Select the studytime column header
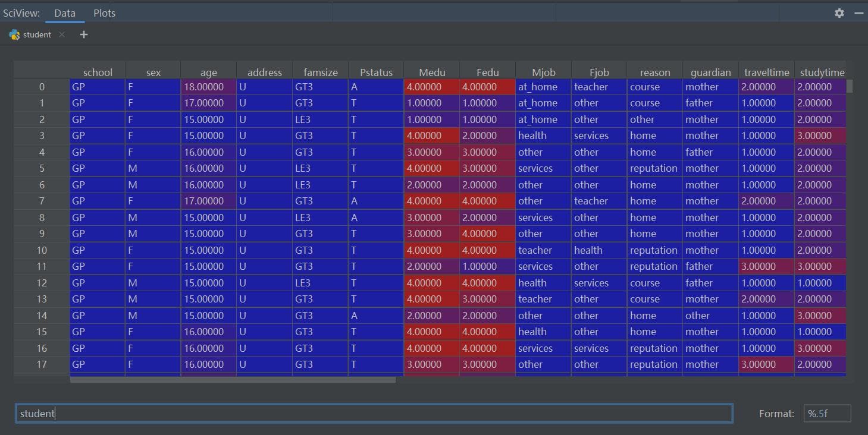868x435 pixels. pyautogui.click(x=822, y=72)
